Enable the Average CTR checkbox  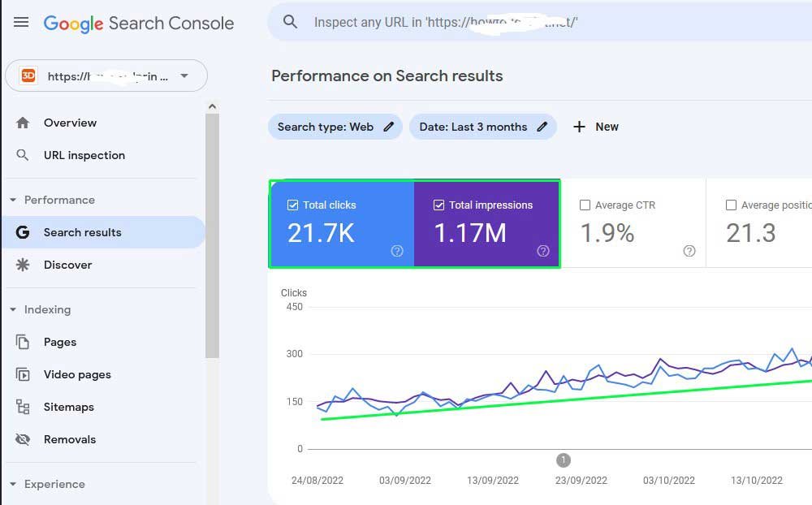585,205
